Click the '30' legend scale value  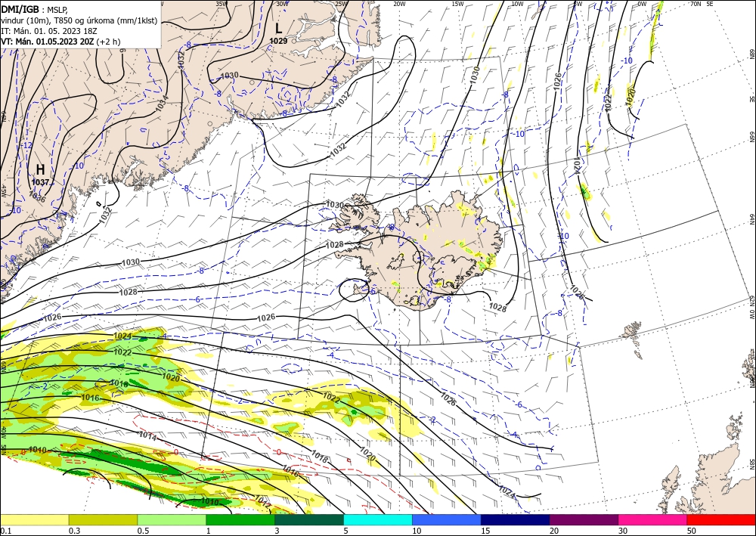(x=623, y=531)
